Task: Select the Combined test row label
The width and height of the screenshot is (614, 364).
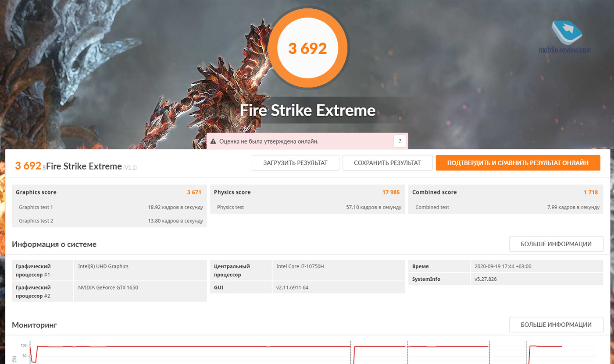Action: tap(432, 207)
